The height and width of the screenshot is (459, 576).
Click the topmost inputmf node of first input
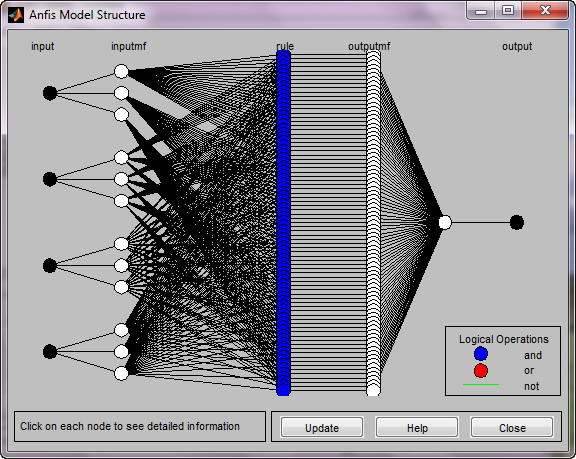tap(121, 71)
